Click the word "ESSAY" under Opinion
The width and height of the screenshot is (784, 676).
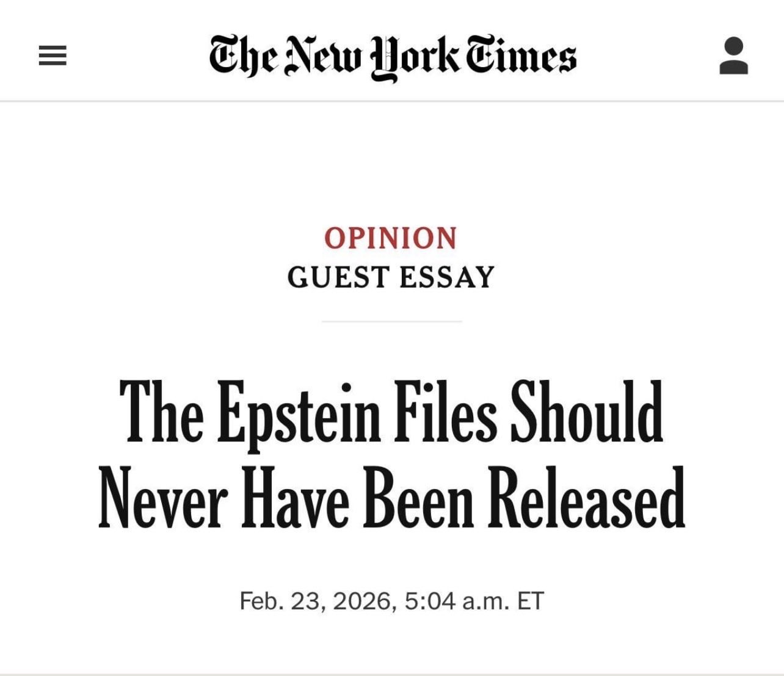447,277
